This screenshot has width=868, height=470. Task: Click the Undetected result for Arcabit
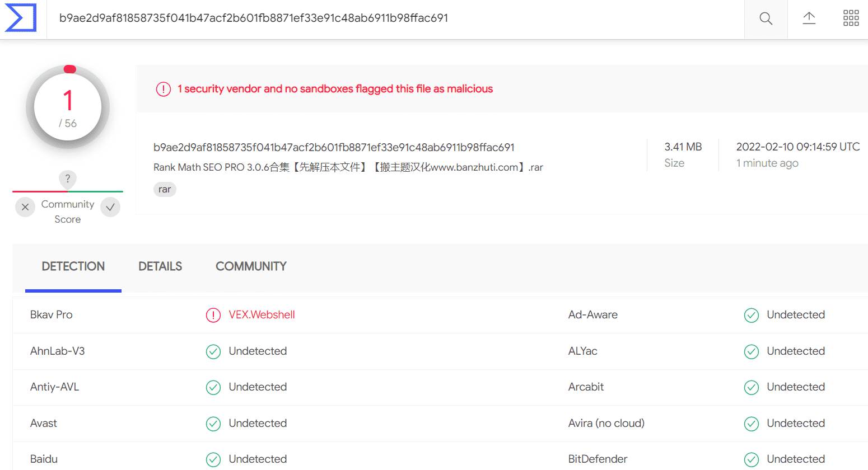[796, 387]
